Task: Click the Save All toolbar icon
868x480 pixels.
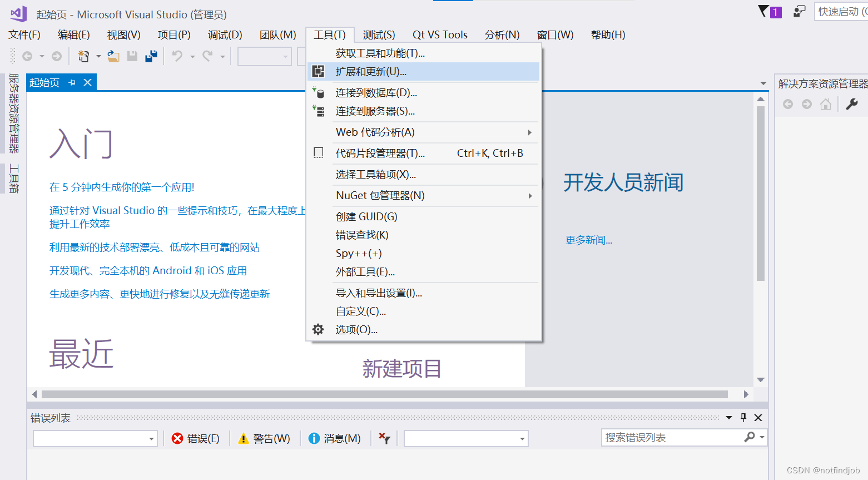Action: point(151,56)
